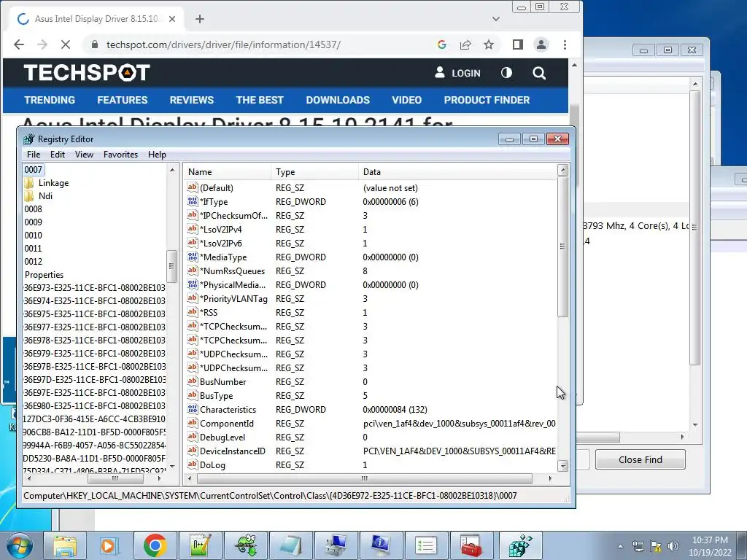Toggle TechSpot dark theme

click(506, 73)
